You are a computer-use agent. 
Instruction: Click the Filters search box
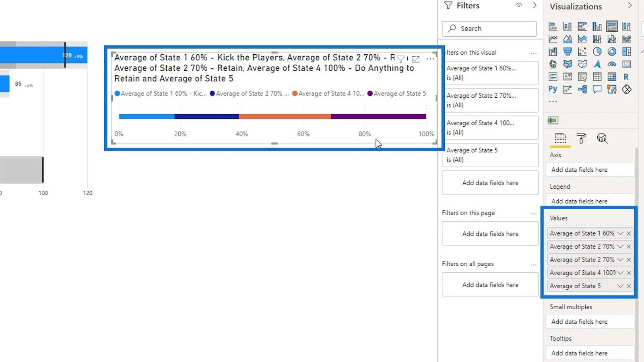489,29
